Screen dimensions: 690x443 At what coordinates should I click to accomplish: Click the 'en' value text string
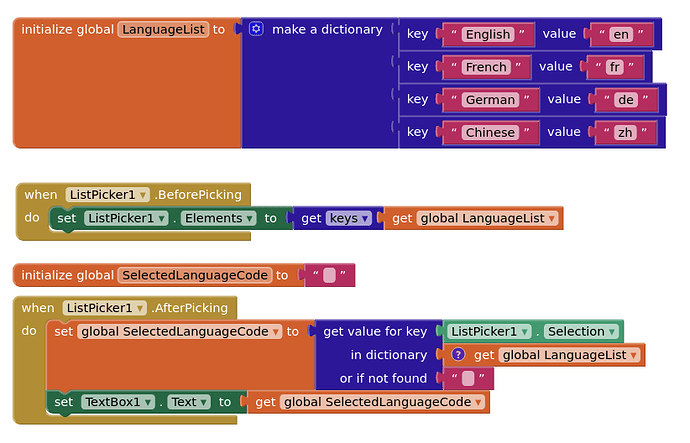click(x=621, y=34)
